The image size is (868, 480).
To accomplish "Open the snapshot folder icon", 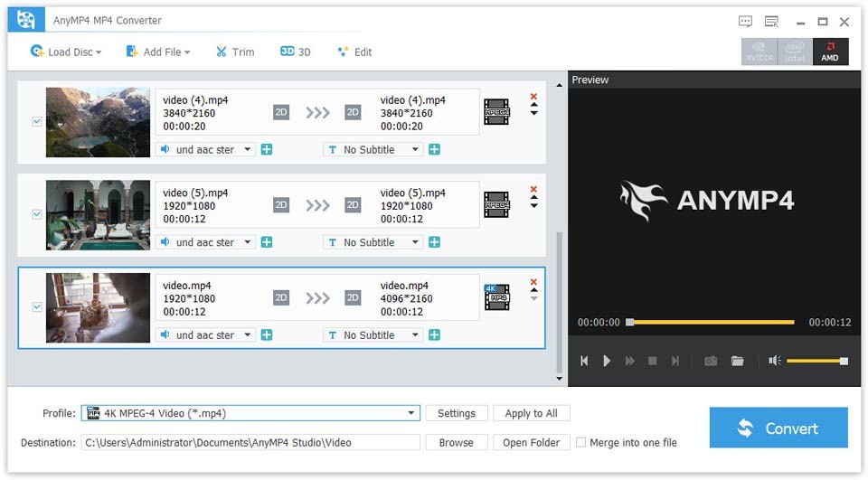I will tap(738, 361).
